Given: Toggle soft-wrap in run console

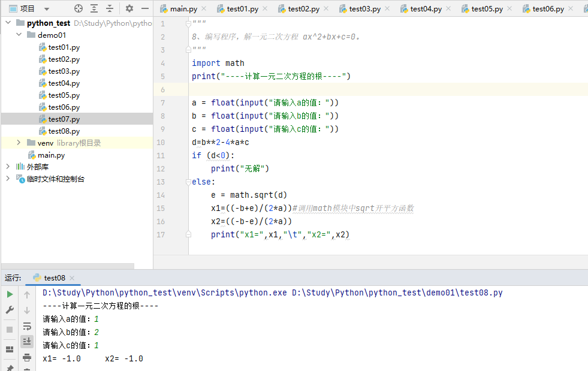Looking at the screenshot, I should coord(27,326).
